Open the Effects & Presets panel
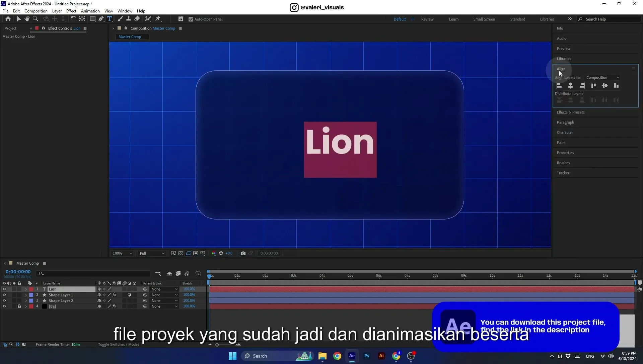 click(571, 112)
